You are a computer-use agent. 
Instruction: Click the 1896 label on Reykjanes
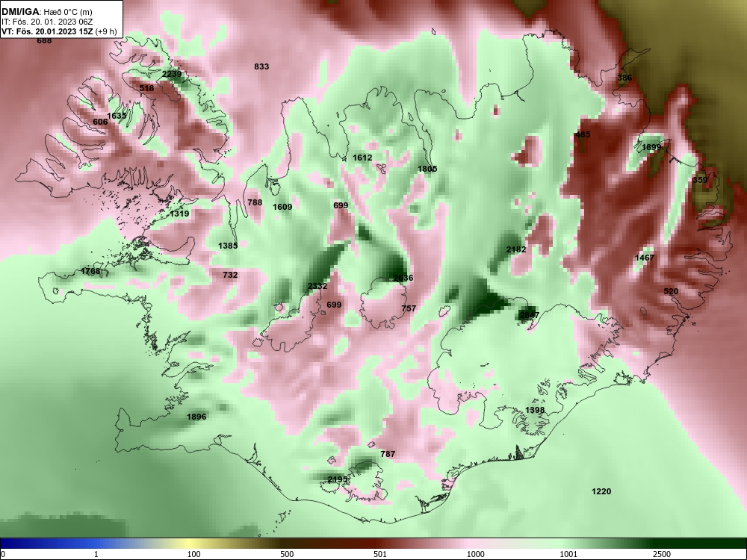196,417
